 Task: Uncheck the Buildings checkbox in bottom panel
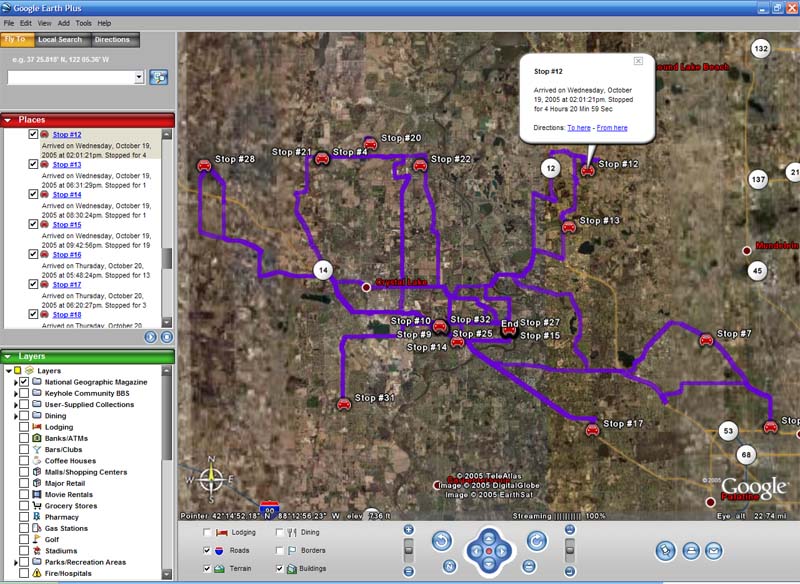280,568
